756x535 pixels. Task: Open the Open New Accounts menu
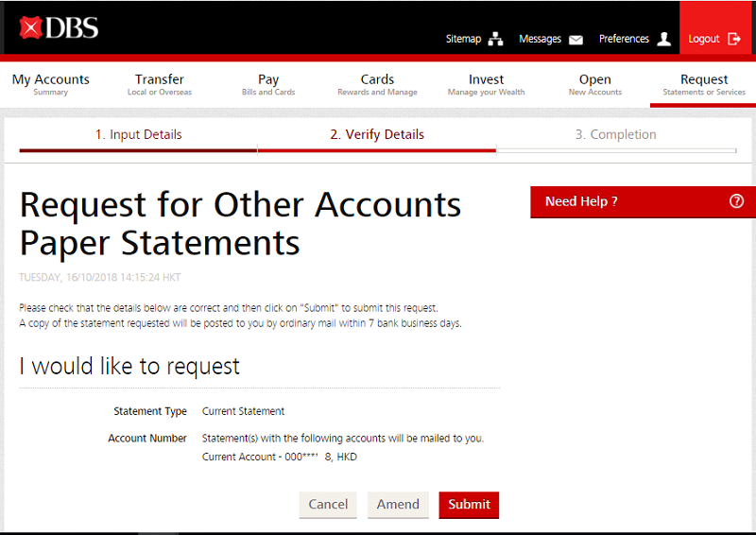tap(595, 84)
